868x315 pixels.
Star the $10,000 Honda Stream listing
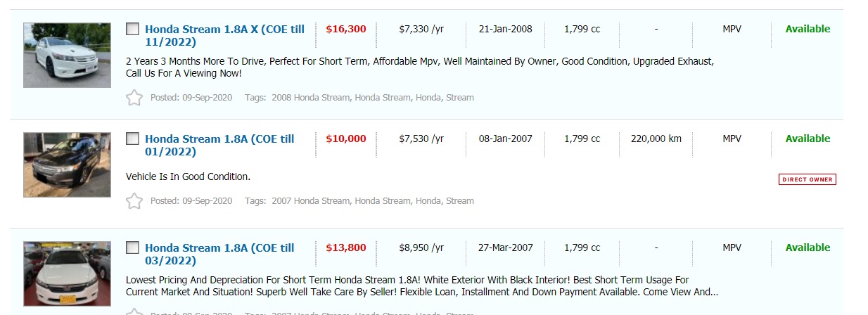(x=134, y=201)
